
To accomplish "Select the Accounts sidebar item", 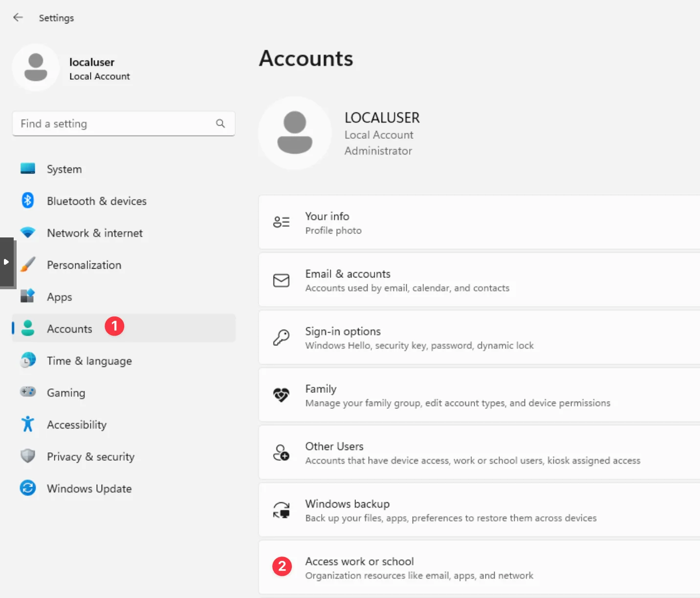I will [69, 329].
